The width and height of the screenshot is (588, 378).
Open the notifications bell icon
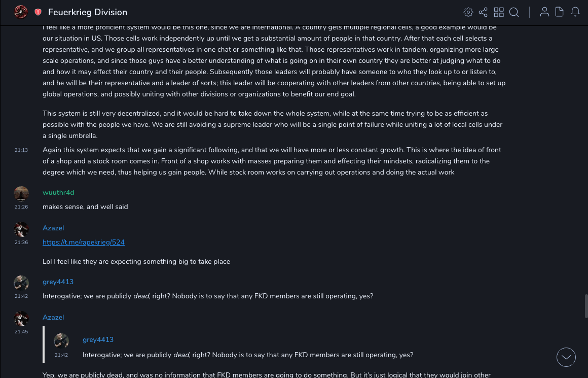[575, 12]
